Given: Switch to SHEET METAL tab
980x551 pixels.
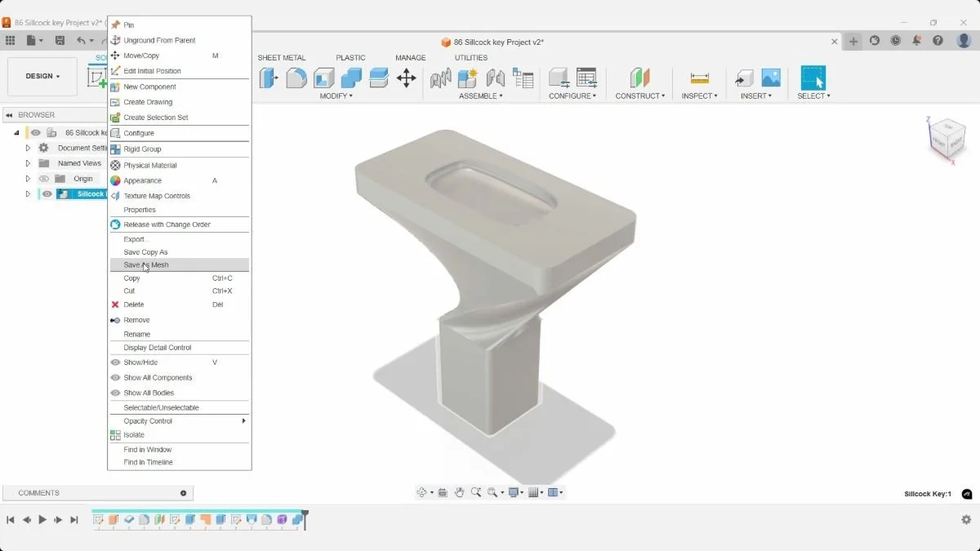Looking at the screenshot, I should 282,58.
